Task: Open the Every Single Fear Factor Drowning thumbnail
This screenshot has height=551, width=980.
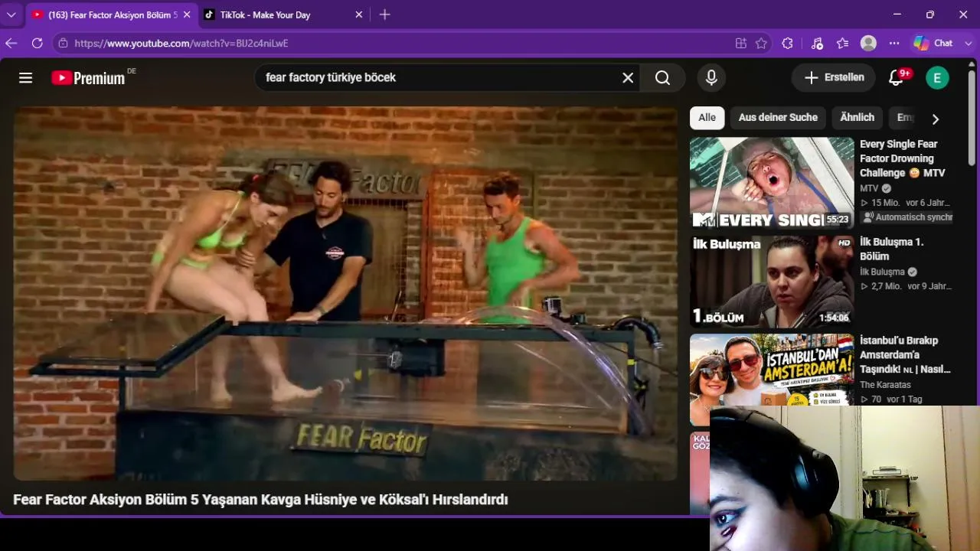Action: [x=772, y=183]
